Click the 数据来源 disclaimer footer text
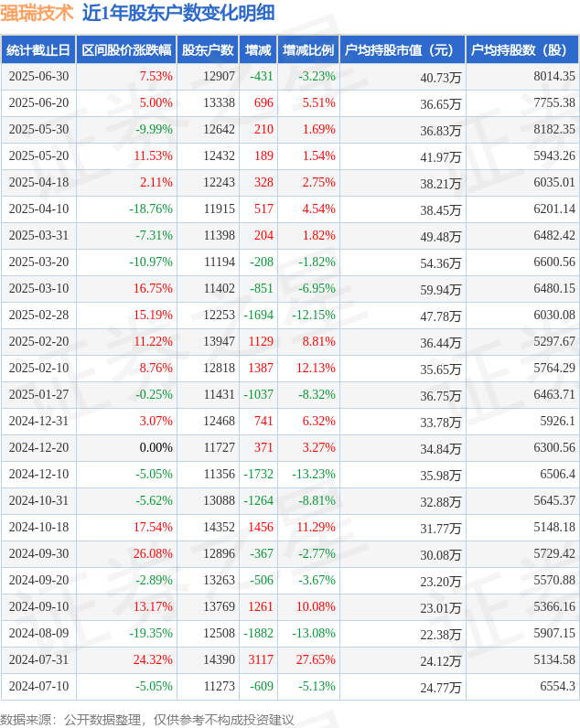The width and height of the screenshot is (580, 728). click(x=147, y=720)
